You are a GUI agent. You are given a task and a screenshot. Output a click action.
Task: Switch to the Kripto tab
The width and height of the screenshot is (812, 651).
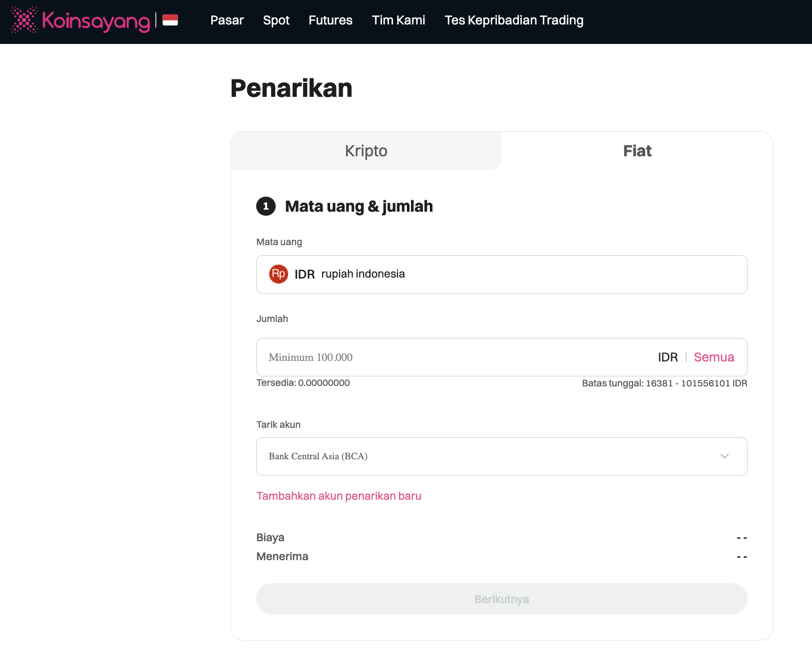pos(366,151)
